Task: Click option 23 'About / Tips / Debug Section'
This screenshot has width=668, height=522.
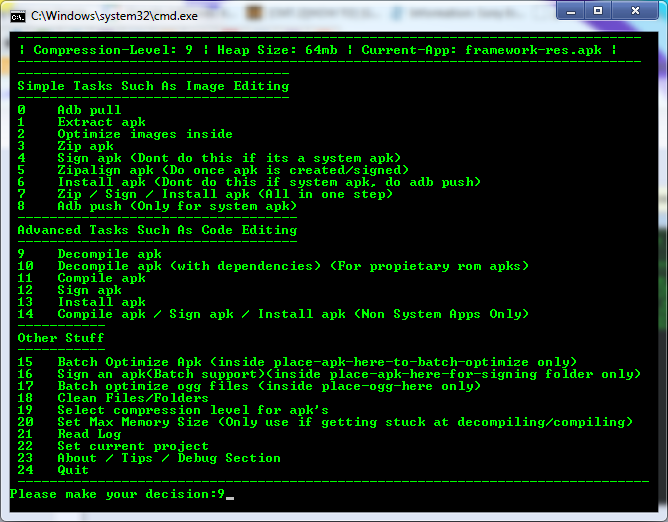Action: 149,458
